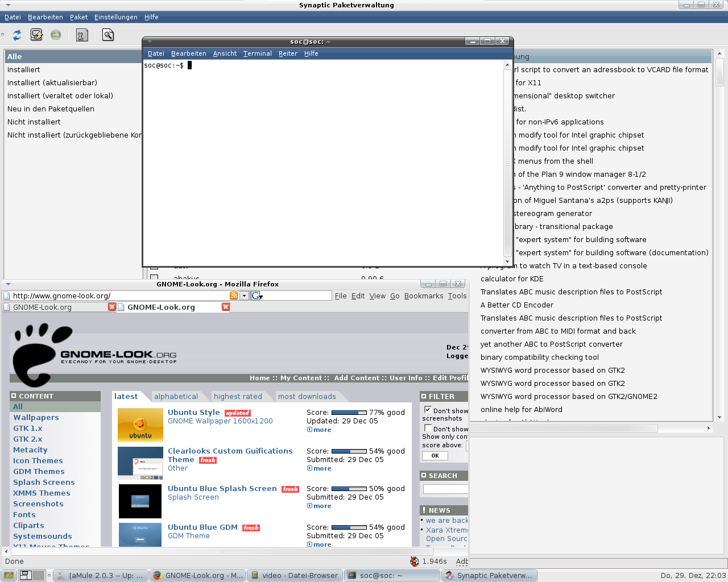This screenshot has width=728, height=582.
Task: Click Clearlooks Custom Guifications 54% score bar
Action: (x=349, y=451)
